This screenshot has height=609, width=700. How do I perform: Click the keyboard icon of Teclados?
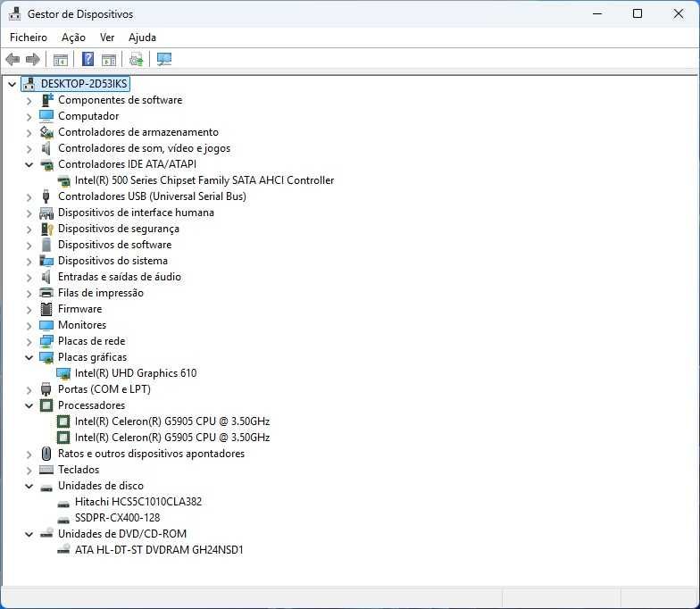click(46, 470)
